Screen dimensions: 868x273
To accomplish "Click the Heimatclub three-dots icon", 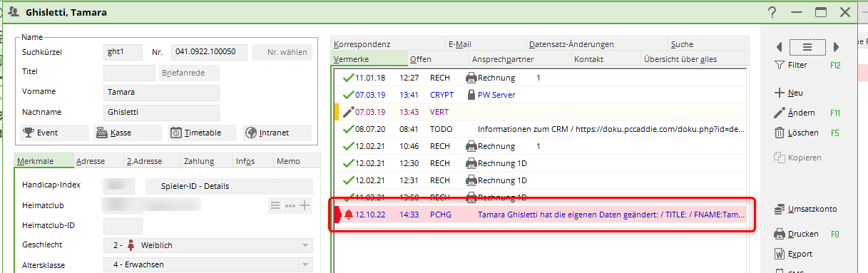I will (290, 206).
